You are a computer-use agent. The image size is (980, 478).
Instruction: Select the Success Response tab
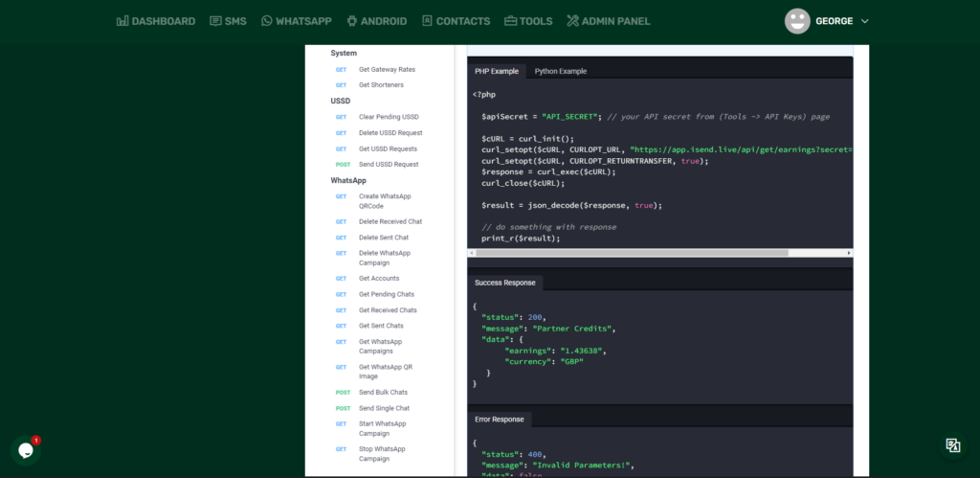tap(505, 283)
